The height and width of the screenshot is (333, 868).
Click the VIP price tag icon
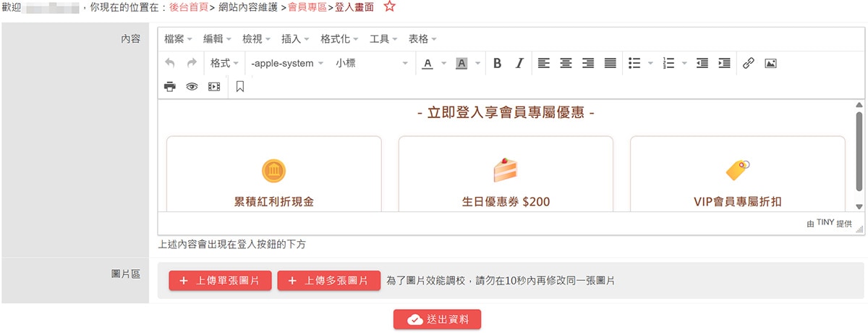[738, 170]
